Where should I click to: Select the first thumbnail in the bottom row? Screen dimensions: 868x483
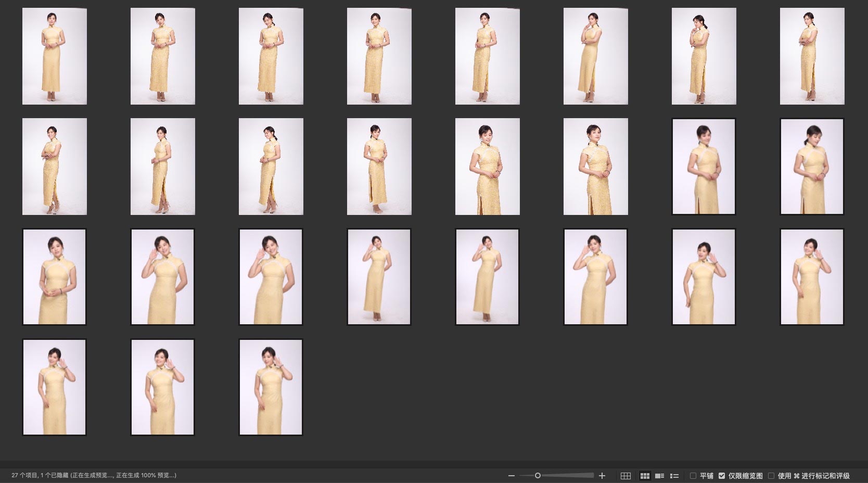(x=55, y=387)
